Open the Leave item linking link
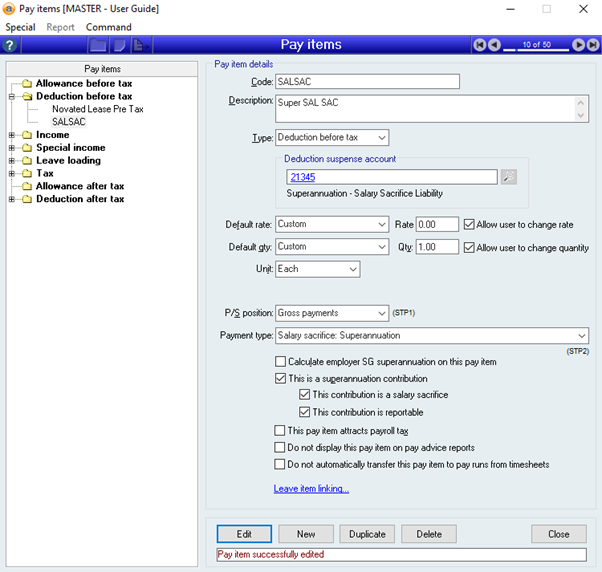 point(311,489)
